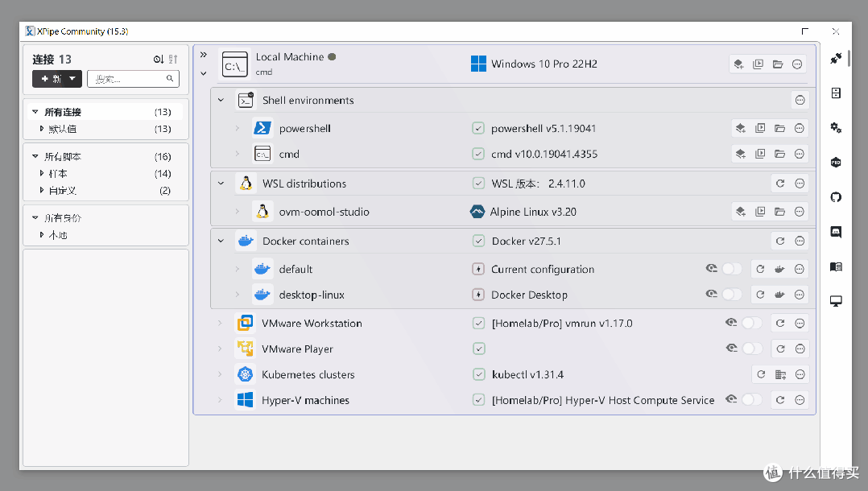Refresh Docker containers
This screenshot has height=491, width=868.
click(780, 241)
